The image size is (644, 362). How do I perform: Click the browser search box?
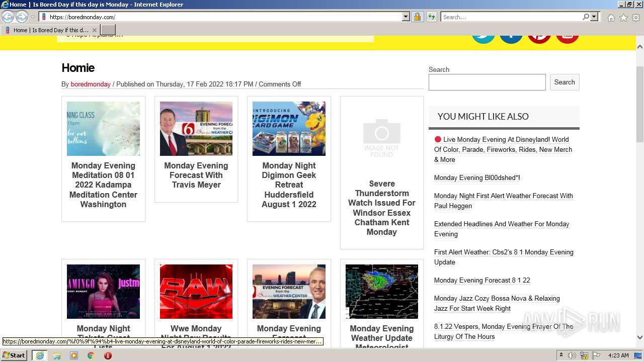pyautogui.click(x=511, y=17)
